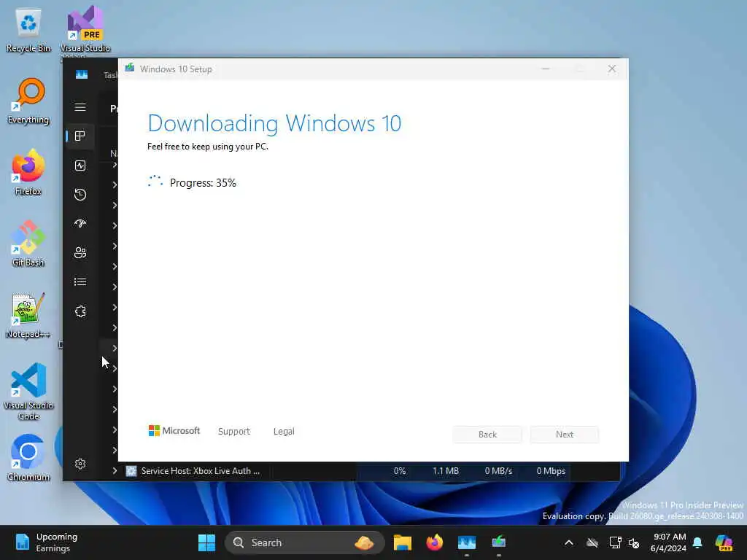This screenshot has height=560, width=747.
Task: Click the Back button in Setup
Action: click(x=487, y=435)
